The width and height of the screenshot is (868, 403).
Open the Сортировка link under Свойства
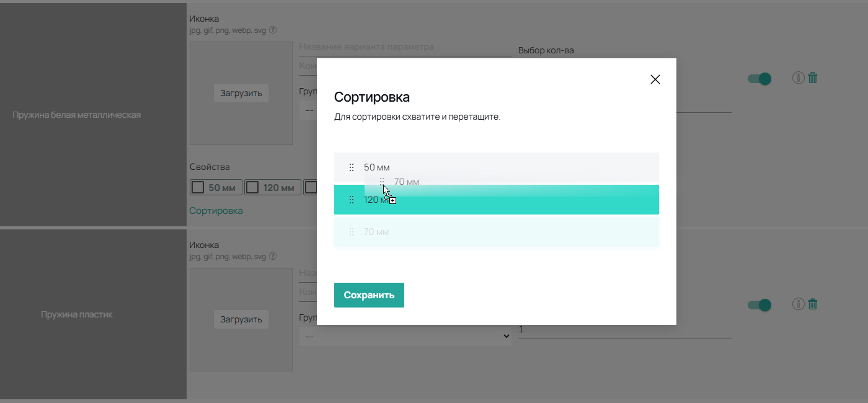216,211
